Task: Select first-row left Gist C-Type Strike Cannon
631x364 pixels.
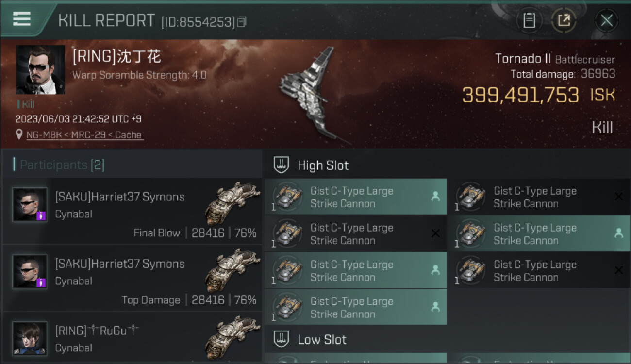Action: click(355, 197)
